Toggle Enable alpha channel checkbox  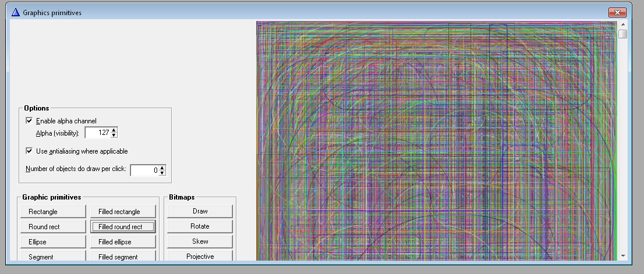point(30,121)
